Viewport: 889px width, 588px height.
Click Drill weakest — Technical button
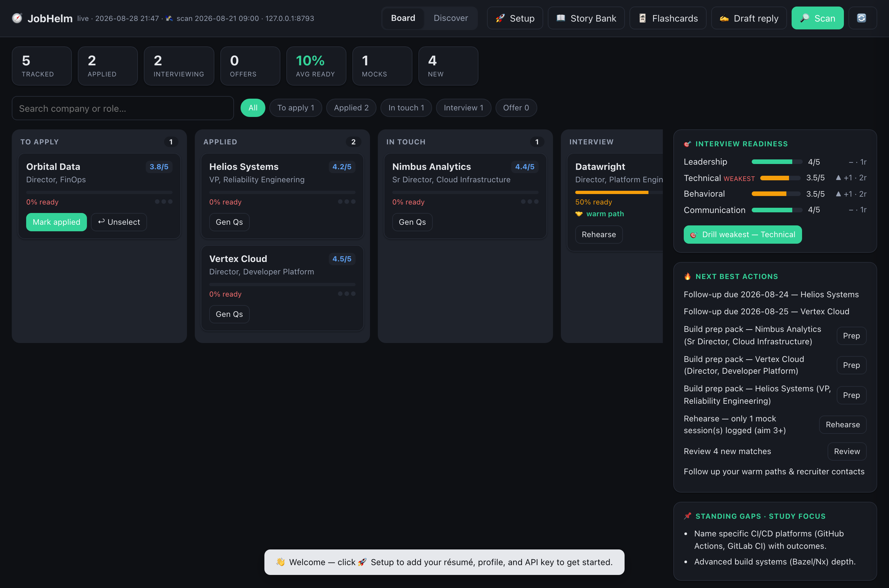(742, 235)
